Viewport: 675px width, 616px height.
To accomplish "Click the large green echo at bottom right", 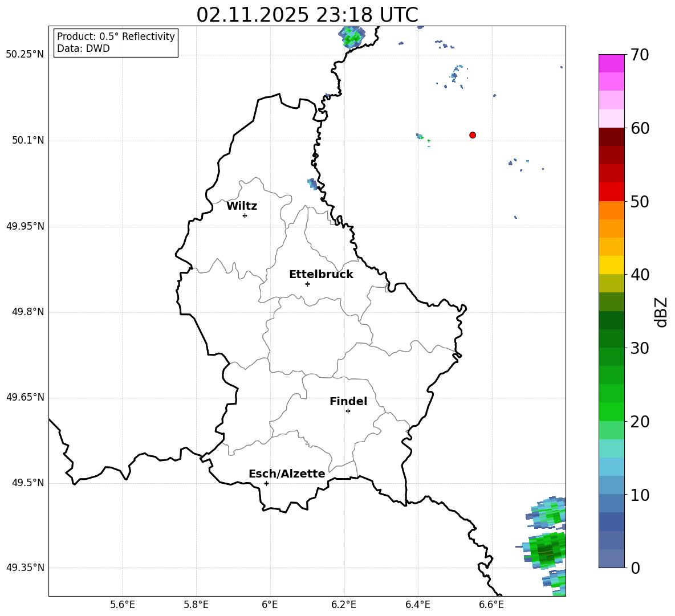I will click(x=547, y=550).
